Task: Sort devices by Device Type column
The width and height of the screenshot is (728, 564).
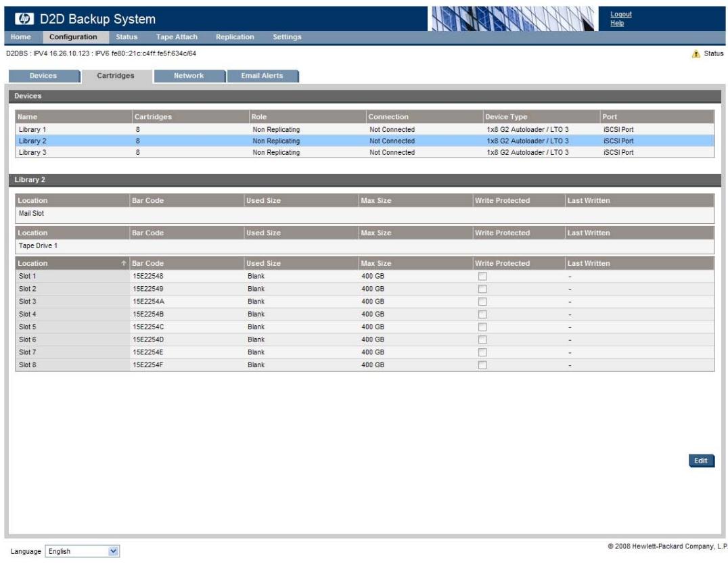Action: (541, 117)
